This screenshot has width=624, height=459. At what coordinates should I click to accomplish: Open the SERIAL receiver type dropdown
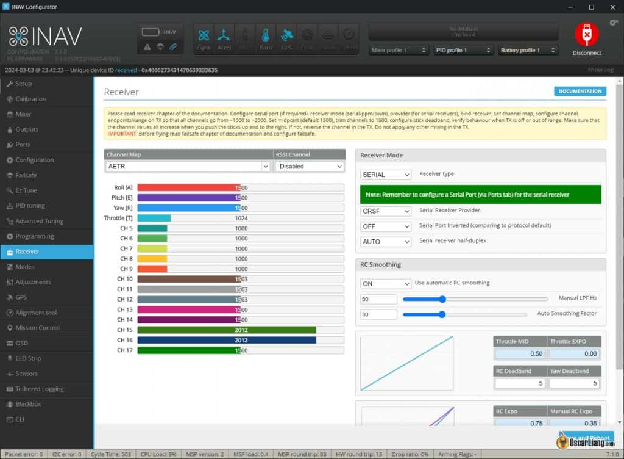coord(385,174)
